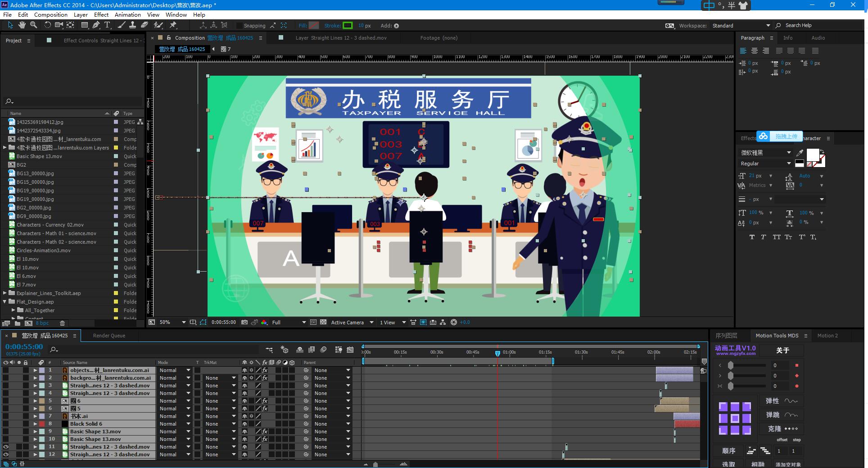Click the eyedropper in Character panel

(800, 153)
